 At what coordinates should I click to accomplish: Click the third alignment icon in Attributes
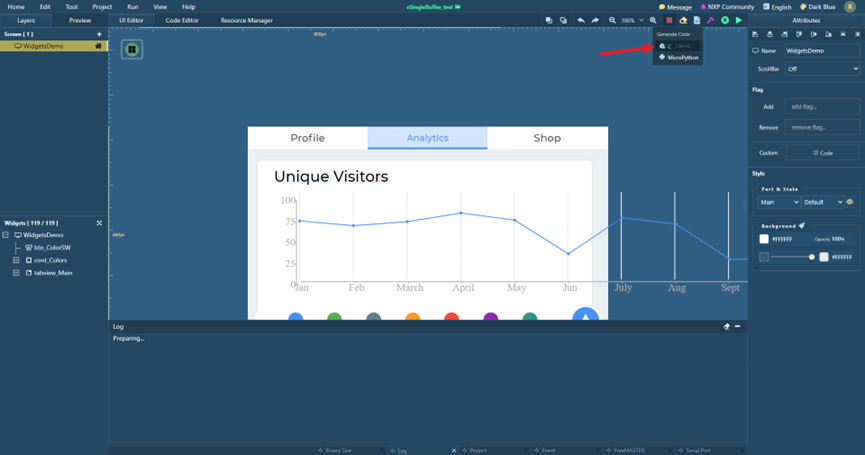(784, 34)
